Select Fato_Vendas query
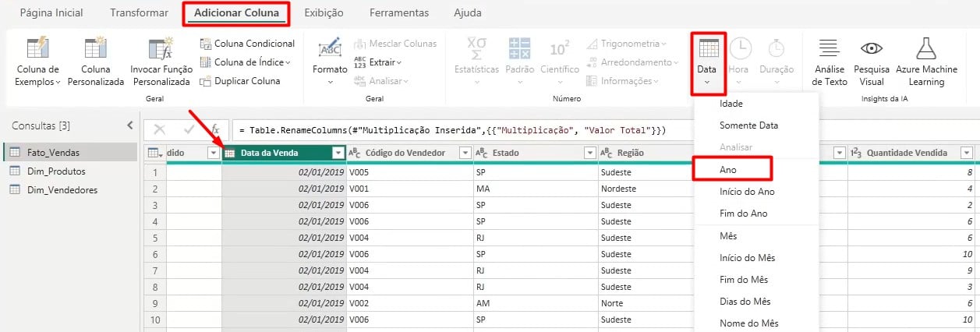980x332 pixels. (69, 152)
